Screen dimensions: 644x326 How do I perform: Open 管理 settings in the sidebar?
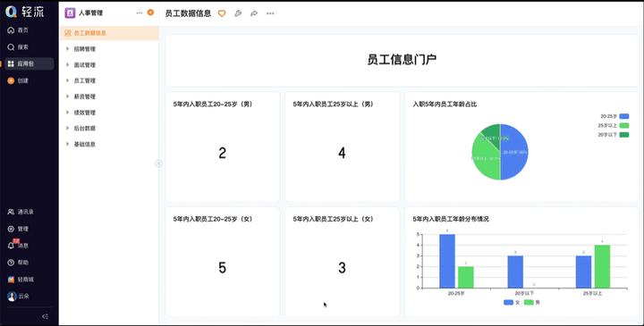pos(18,229)
